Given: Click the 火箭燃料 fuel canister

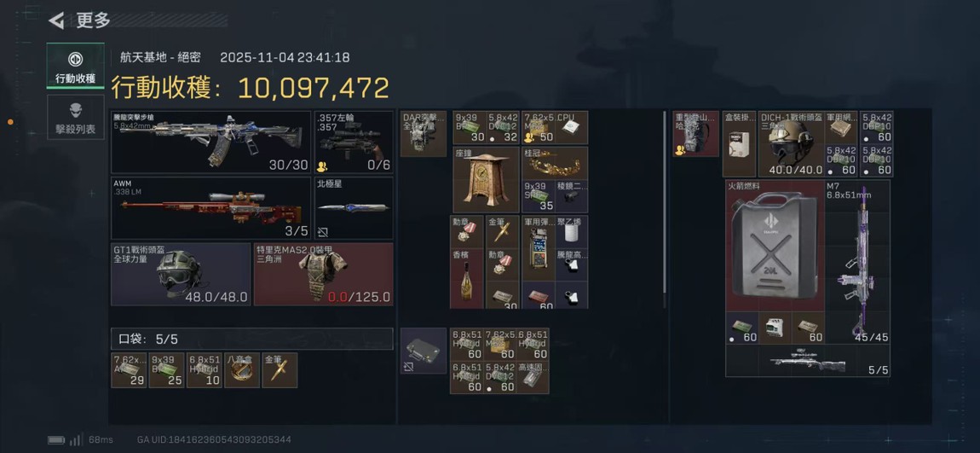Looking at the screenshot, I should click(x=775, y=246).
